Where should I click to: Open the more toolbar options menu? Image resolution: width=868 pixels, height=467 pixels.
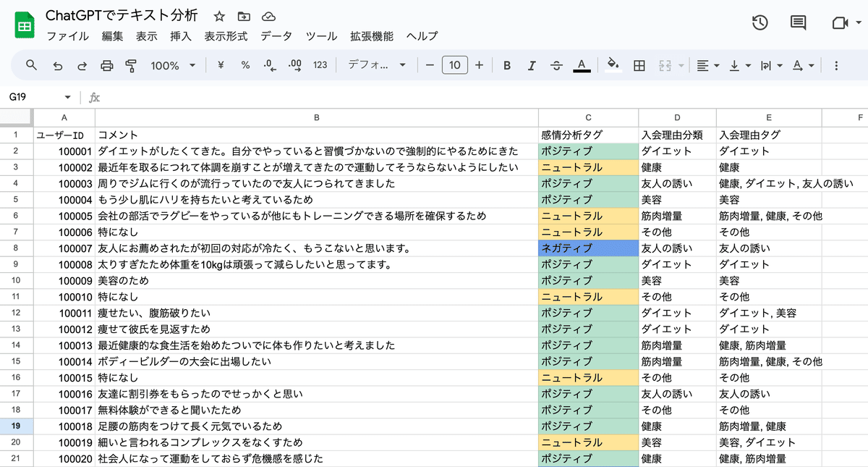point(836,65)
